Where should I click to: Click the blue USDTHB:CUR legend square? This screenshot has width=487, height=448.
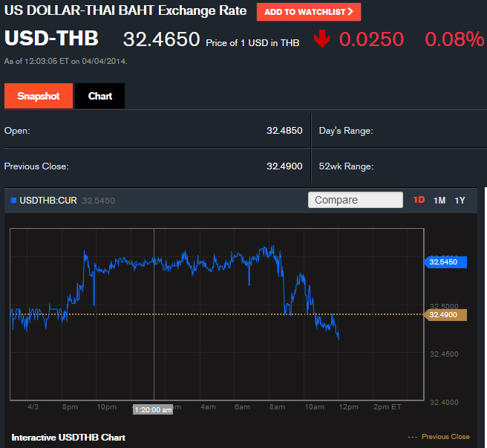point(13,200)
